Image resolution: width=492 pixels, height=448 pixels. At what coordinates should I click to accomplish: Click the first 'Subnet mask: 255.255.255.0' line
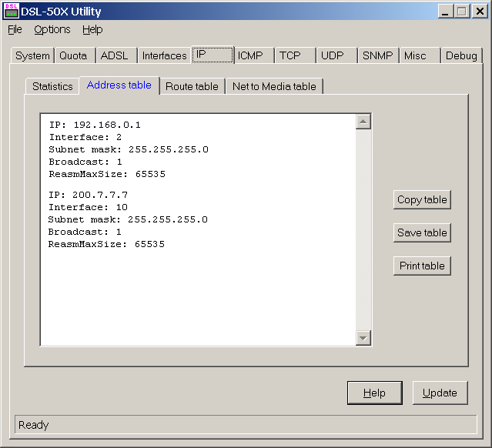click(x=129, y=149)
